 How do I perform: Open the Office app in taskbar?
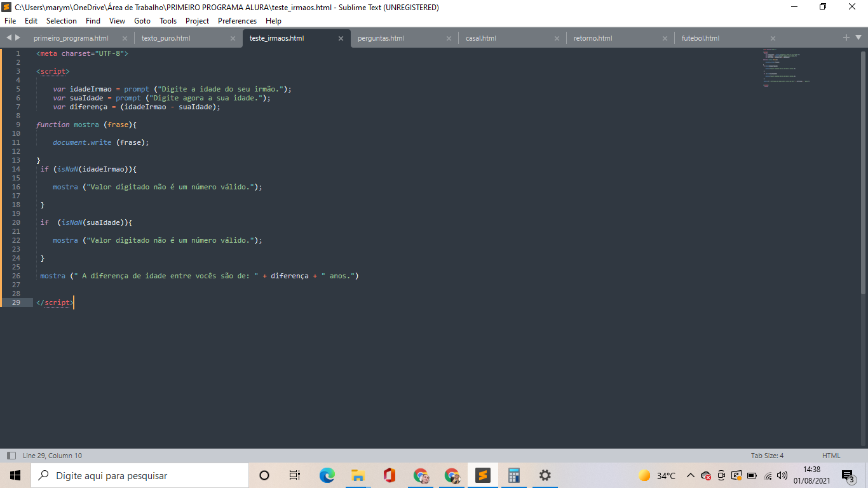click(x=389, y=475)
